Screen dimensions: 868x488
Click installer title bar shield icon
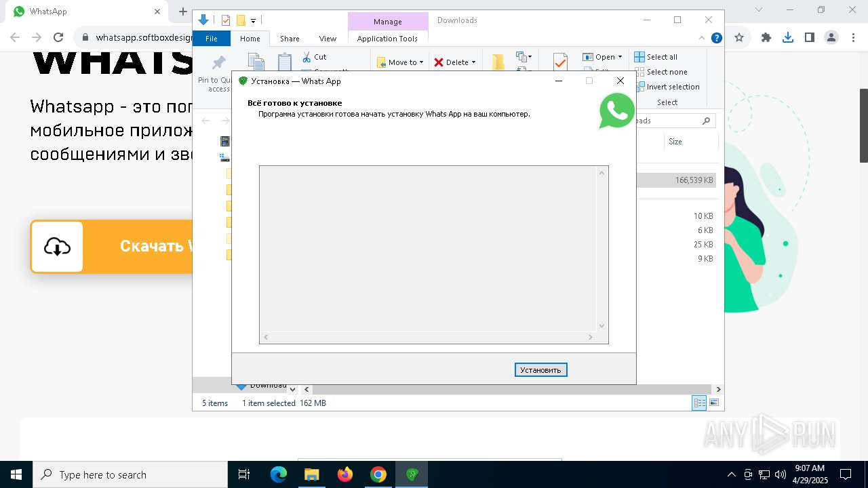click(x=243, y=81)
